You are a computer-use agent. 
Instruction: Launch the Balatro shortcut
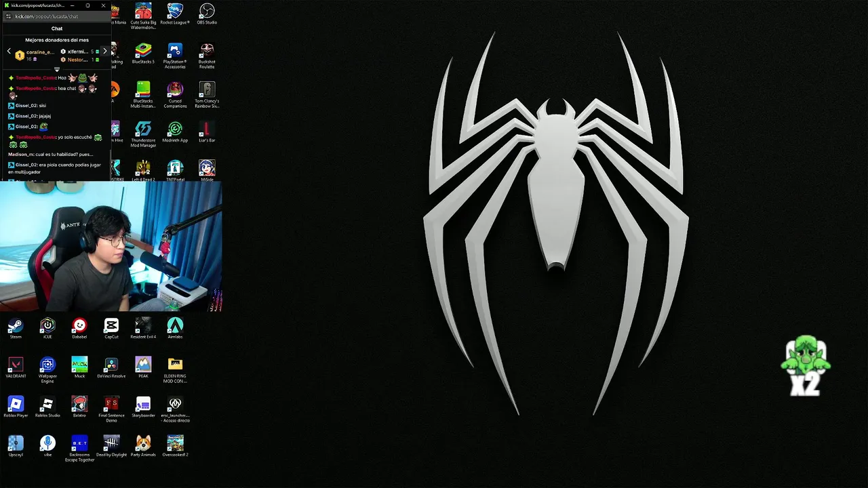(x=79, y=407)
